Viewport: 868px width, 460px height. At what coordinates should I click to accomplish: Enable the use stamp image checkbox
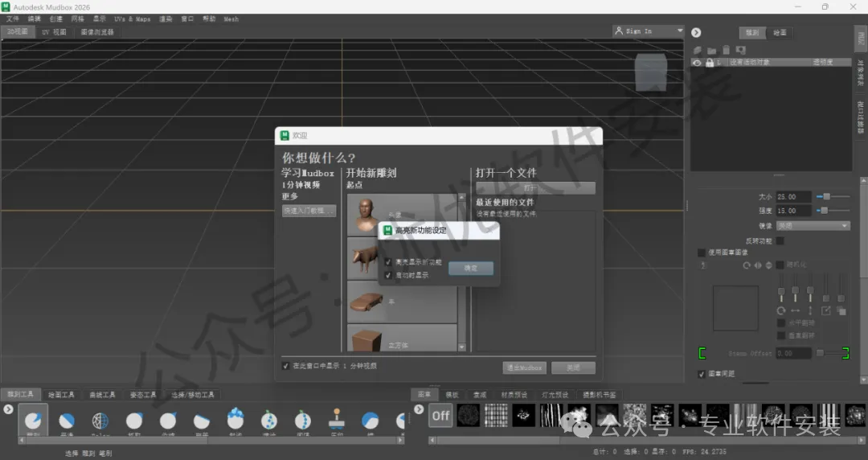pos(702,253)
